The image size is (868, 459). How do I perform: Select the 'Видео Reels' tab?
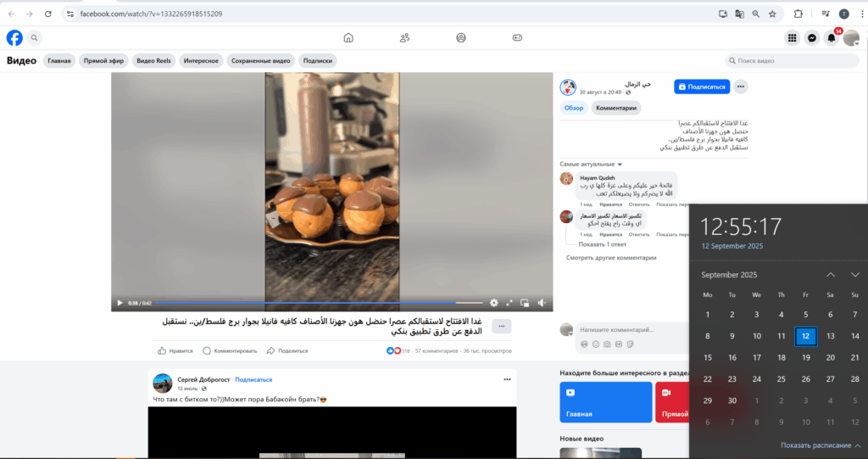[x=153, y=60]
